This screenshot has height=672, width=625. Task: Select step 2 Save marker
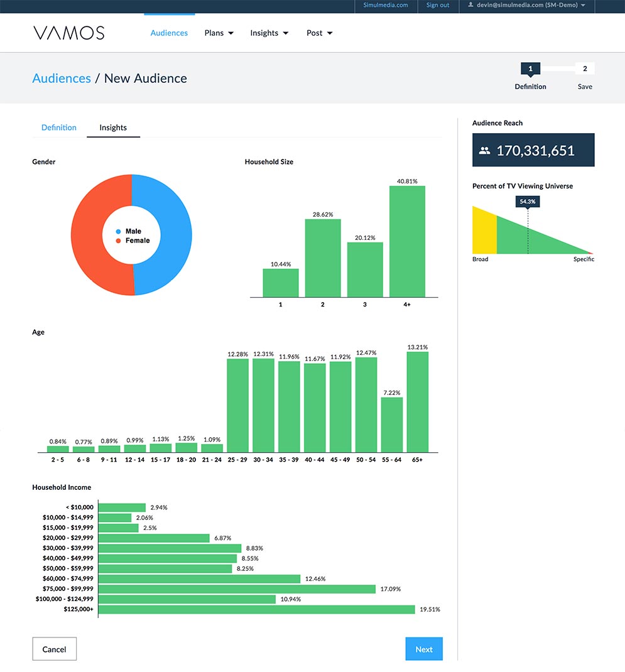coord(585,68)
